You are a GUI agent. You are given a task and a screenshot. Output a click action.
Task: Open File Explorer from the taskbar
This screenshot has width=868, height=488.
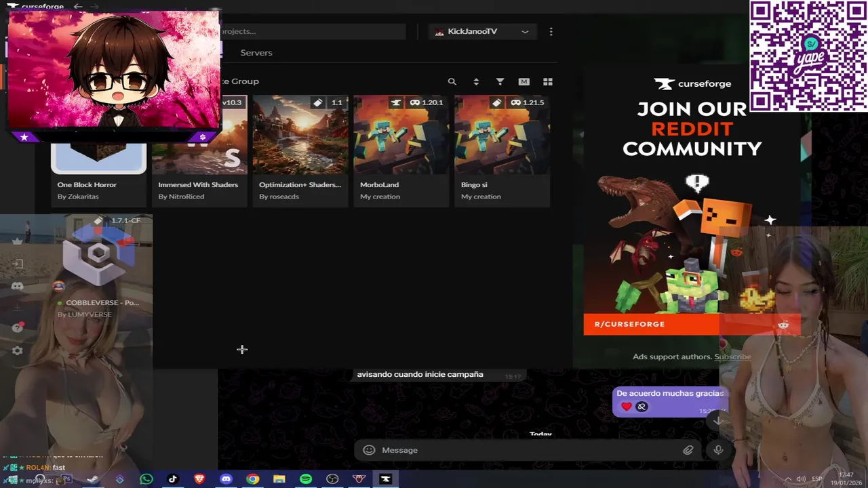pyautogui.click(x=279, y=479)
